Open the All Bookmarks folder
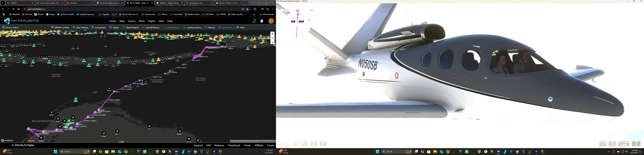644x155 pixels. point(267,14)
